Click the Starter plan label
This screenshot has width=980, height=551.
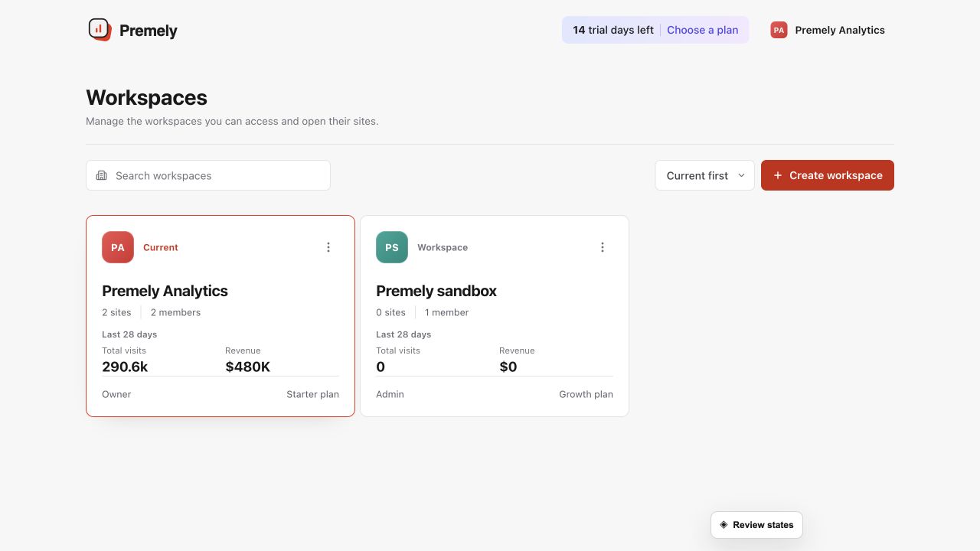coord(312,394)
